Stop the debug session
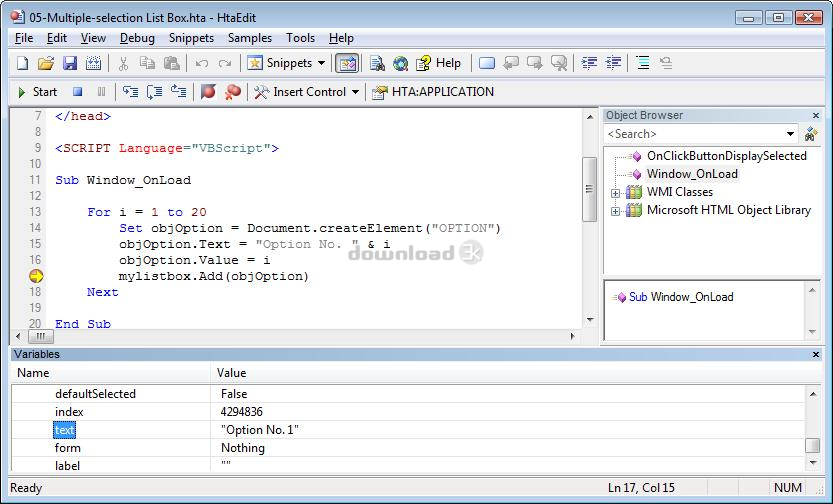The image size is (833, 504). coord(78,92)
